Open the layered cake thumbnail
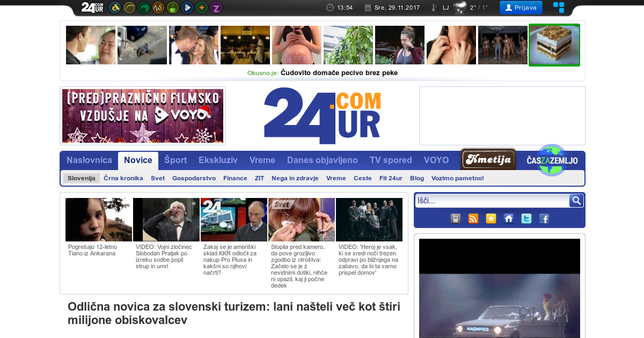 [x=554, y=45]
